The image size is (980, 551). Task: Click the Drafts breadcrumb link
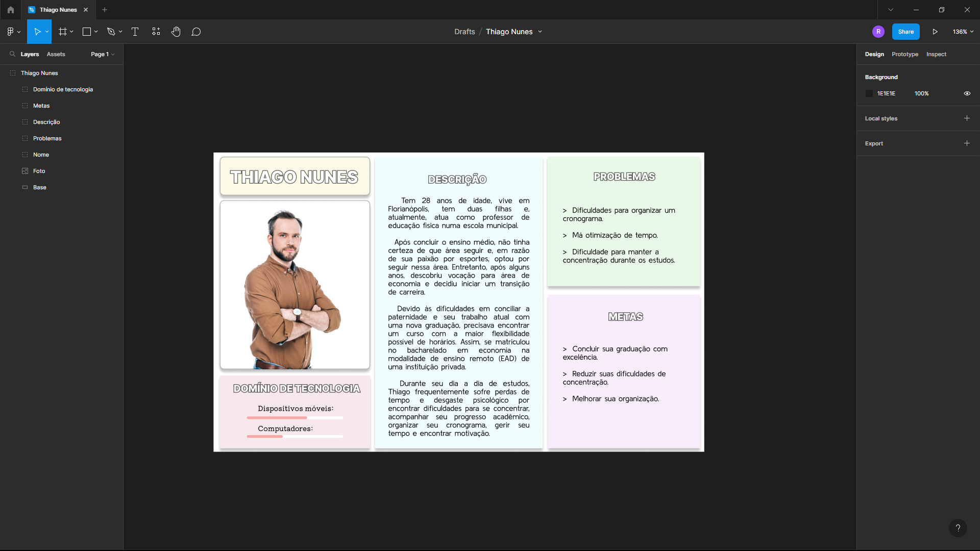(x=464, y=32)
